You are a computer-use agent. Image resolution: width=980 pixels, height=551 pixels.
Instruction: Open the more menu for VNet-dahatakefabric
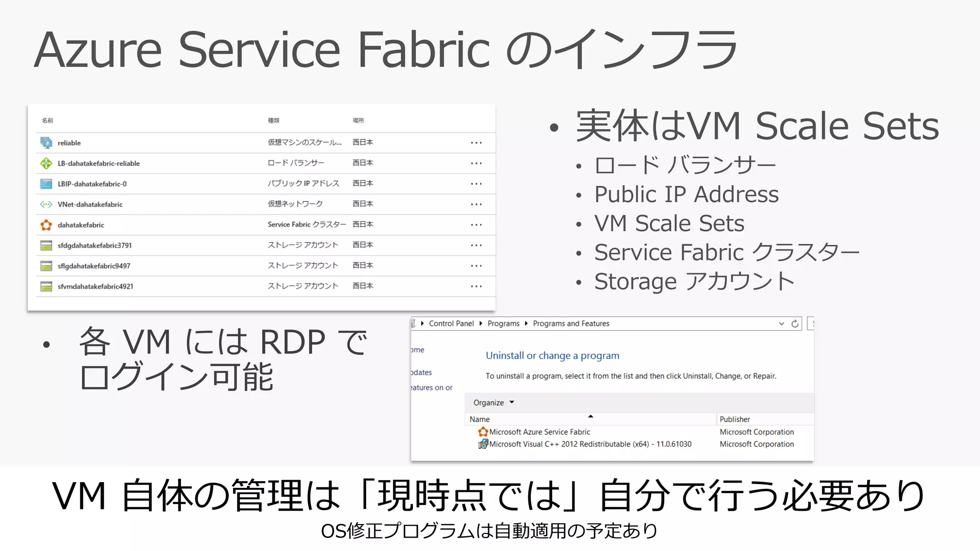pyautogui.click(x=476, y=204)
